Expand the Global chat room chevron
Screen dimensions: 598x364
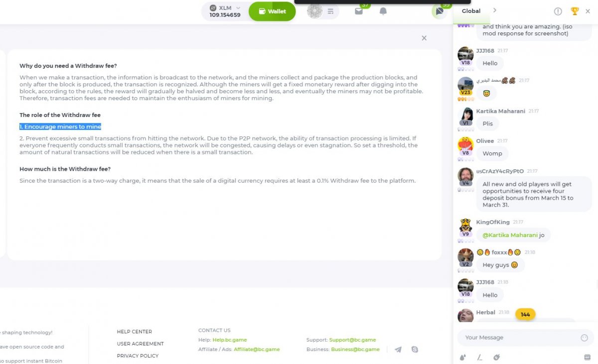pyautogui.click(x=495, y=10)
